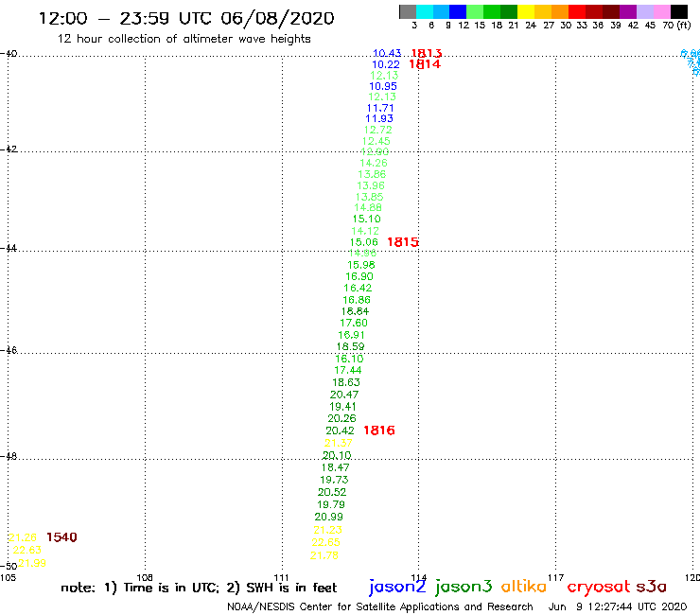Select the 15.10 wave height value
Screen dimensions: 700x615
pyautogui.click(x=366, y=219)
